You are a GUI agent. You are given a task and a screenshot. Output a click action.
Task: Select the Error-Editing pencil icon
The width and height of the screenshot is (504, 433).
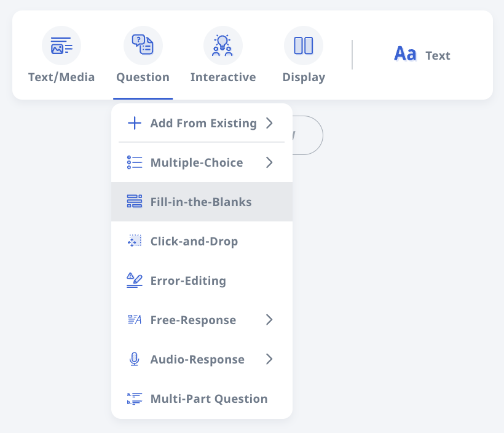(x=134, y=280)
